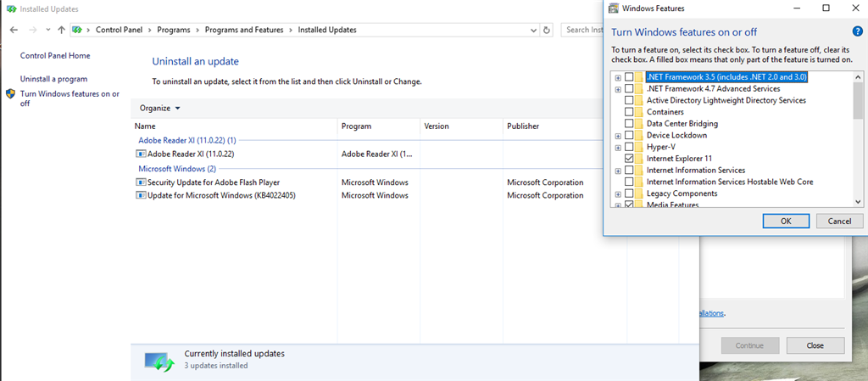Click the features list scroll down arrow
Image resolution: width=868 pixels, height=381 pixels.
858,202
